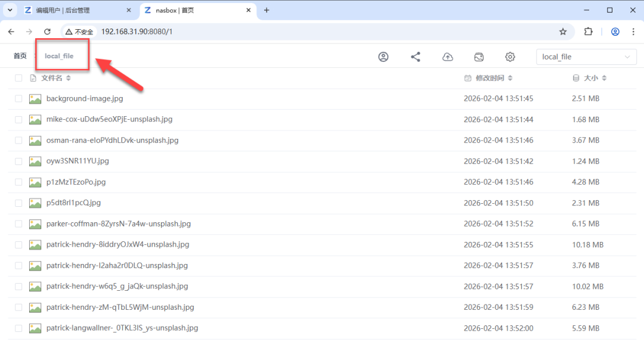Viewport: 644px width, 345px height.
Task: Click image icon of patrick-hendry-w6q5_g_jaQk-unsplash.jpg
Action: [35, 287]
